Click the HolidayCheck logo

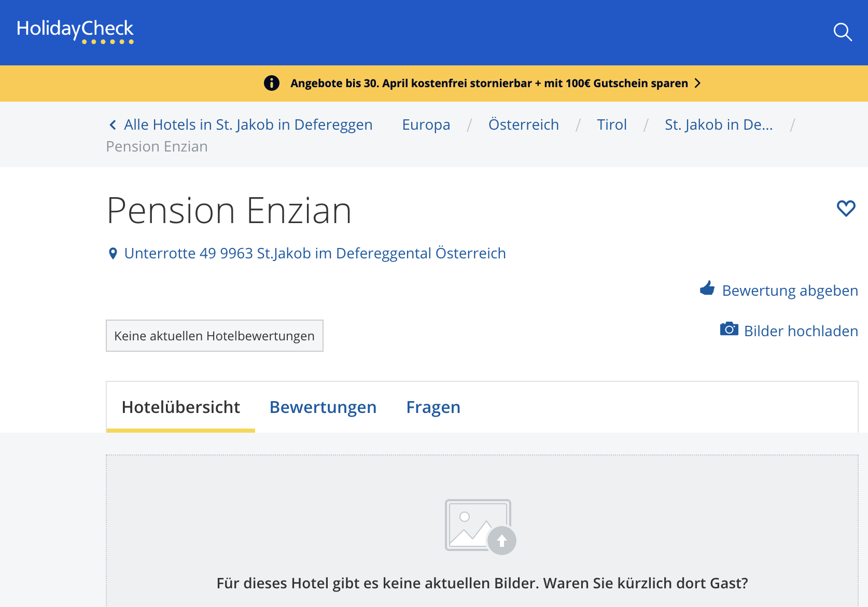coord(75,31)
